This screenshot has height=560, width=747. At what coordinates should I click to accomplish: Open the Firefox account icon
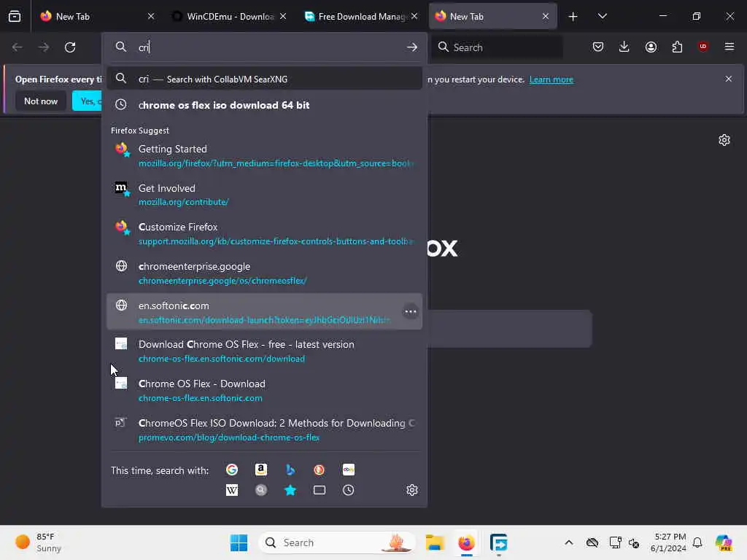point(651,47)
